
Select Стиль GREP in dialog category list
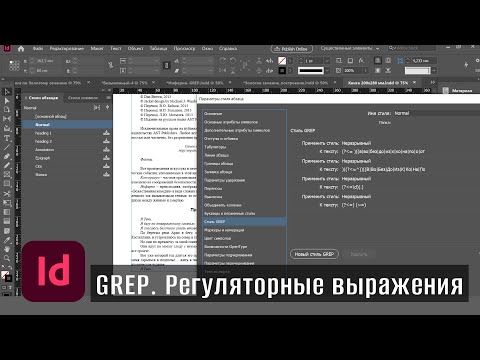click(x=244, y=222)
